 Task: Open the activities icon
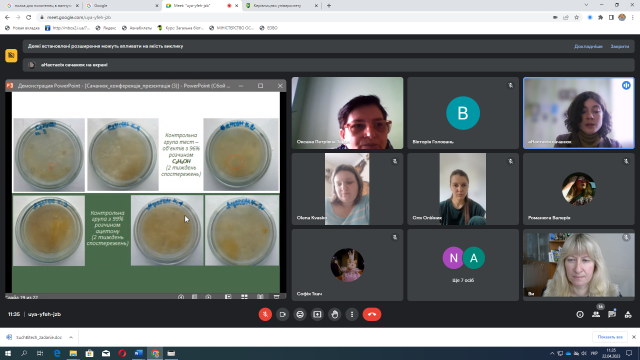[x=628, y=314]
